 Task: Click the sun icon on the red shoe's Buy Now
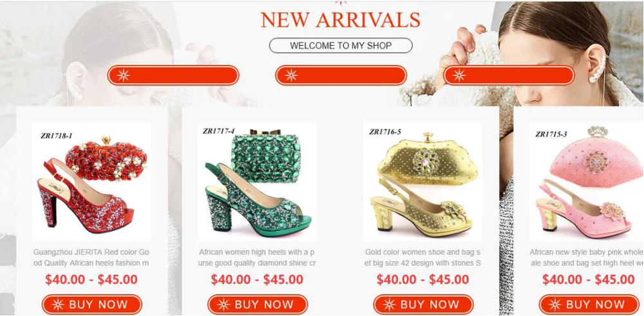tap(57, 304)
